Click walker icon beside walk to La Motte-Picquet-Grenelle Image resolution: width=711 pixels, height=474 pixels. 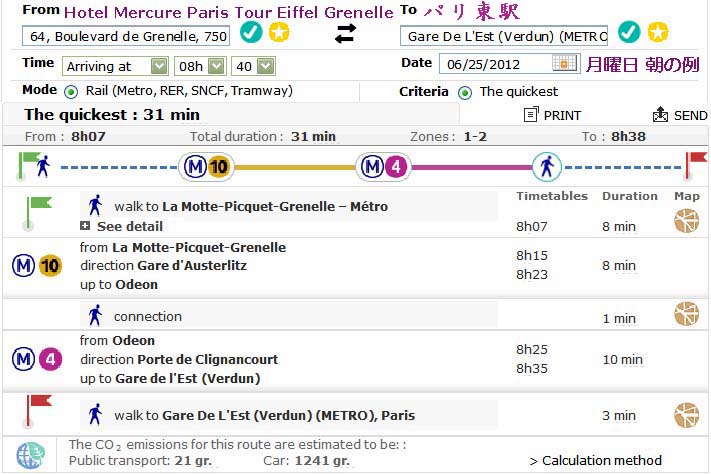point(95,205)
